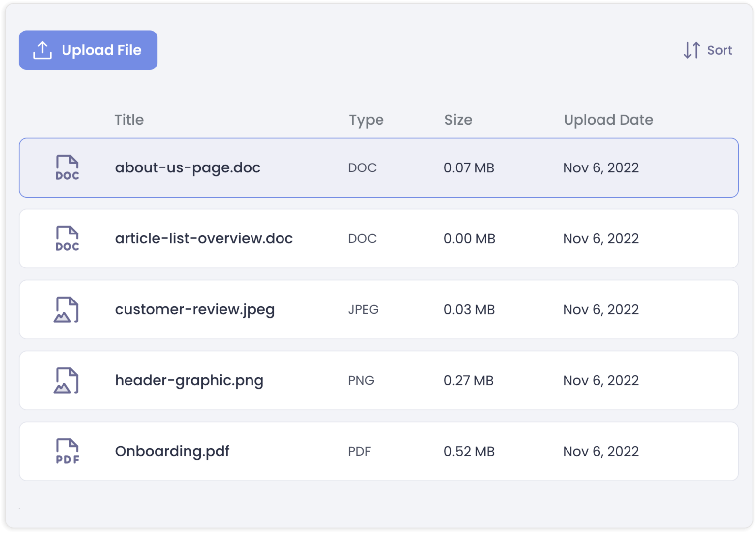Viewport: 756px width, 533px height.
Task: Click the image icon for header-graphic.png
Action: [67, 380]
